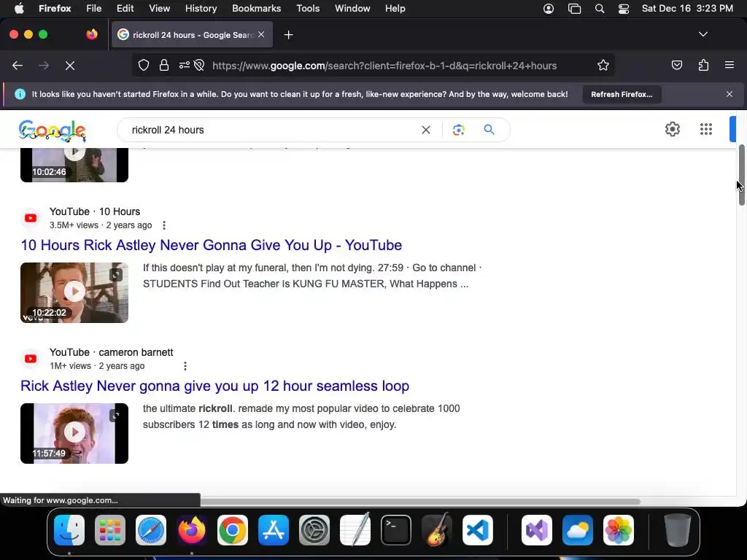The image size is (747, 560).
Task: Click the blocked autoplay permission icon
Action: pyautogui.click(x=199, y=65)
